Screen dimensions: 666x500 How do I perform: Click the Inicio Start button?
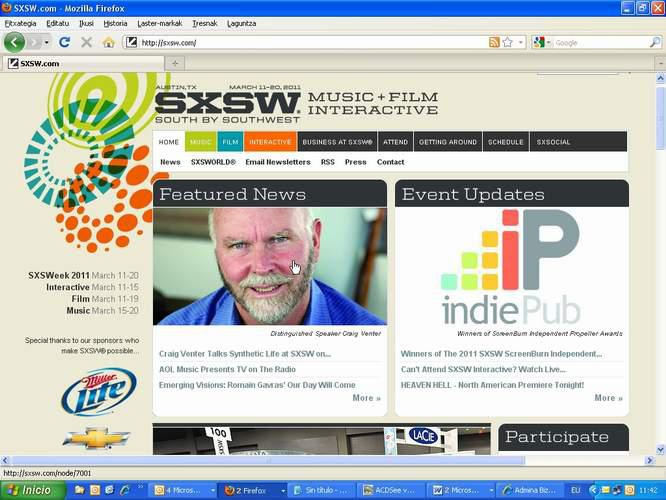click(32, 490)
